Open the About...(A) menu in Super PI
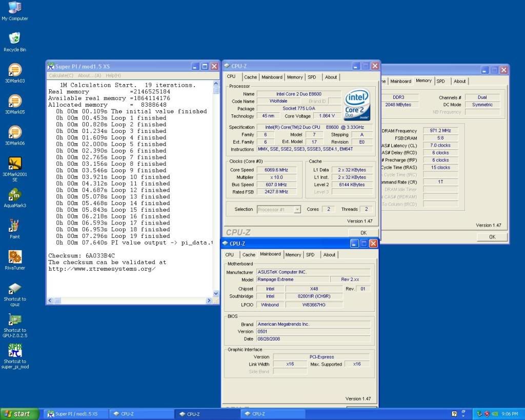Image resolution: width=525 pixels, height=420 pixels. (89, 75)
